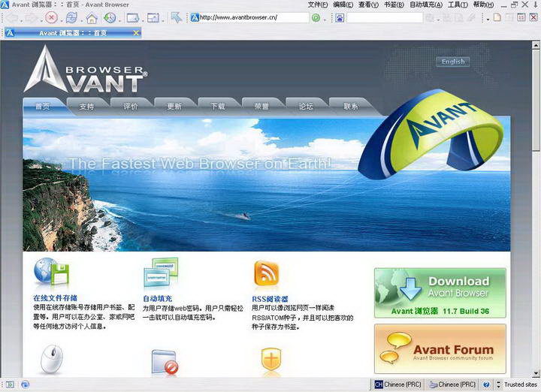Click the green sidebar icon in status bar
Viewport: 541px width, 392px height.
pyautogui.click(x=11, y=384)
